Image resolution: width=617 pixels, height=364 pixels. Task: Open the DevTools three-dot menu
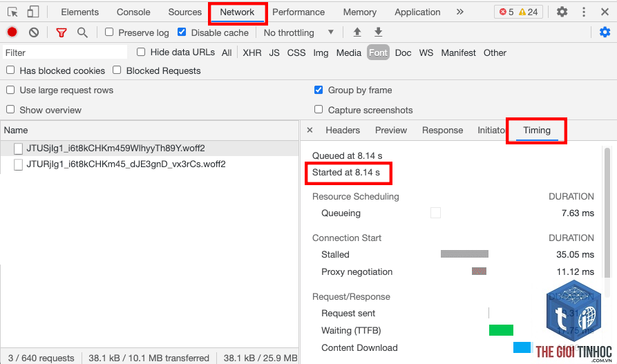[x=584, y=12]
